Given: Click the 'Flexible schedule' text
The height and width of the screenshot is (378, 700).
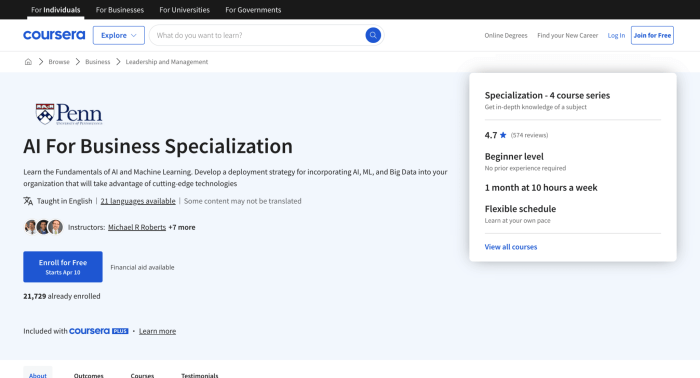Looking at the screenshot, I should 520,209.
